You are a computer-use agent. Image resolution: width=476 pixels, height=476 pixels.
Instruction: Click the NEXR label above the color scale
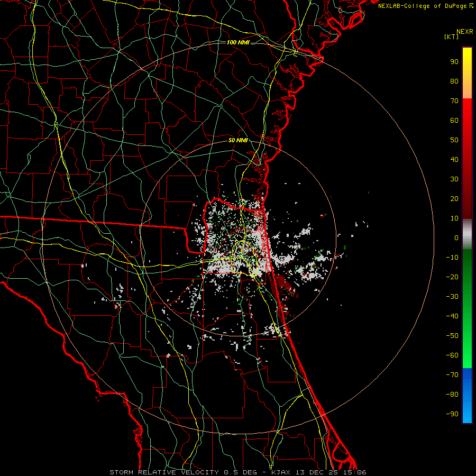464,32
